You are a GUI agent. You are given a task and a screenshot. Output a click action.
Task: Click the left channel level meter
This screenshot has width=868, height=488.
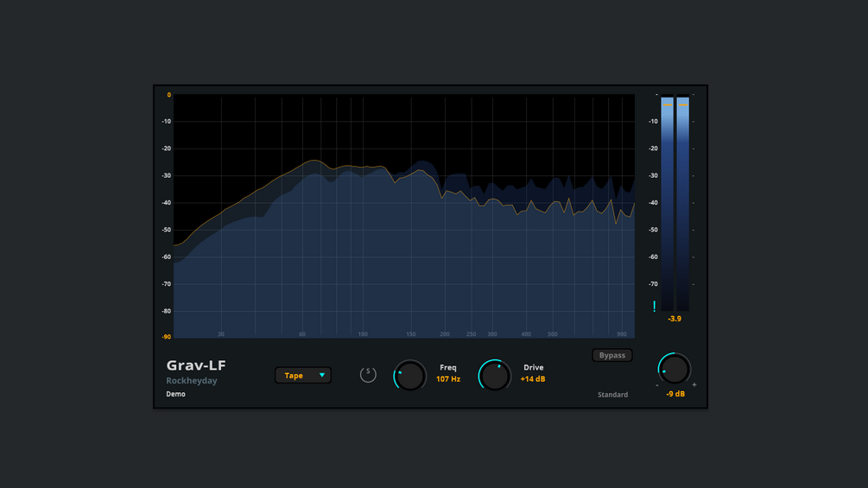pyautogui.click(x=668, y=202)
